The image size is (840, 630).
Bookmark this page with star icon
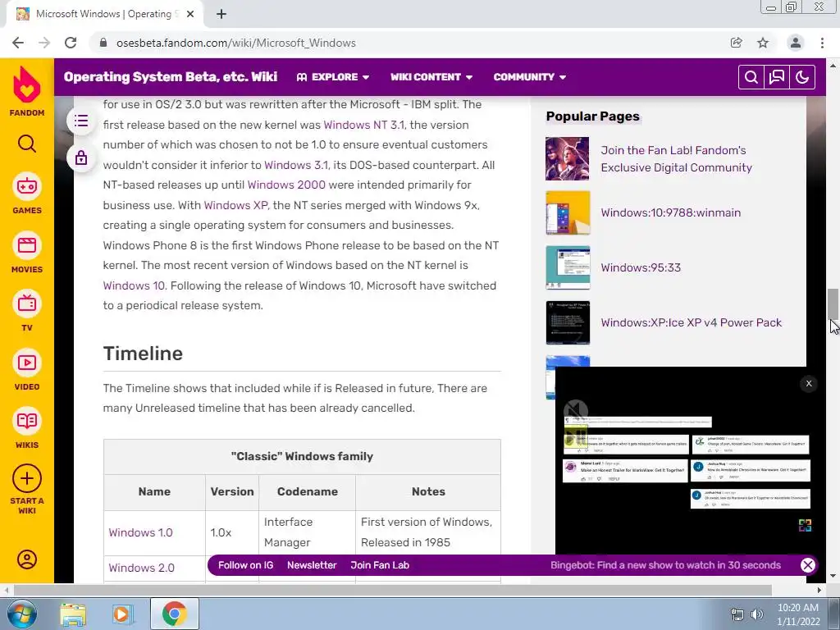coord(763,43)
